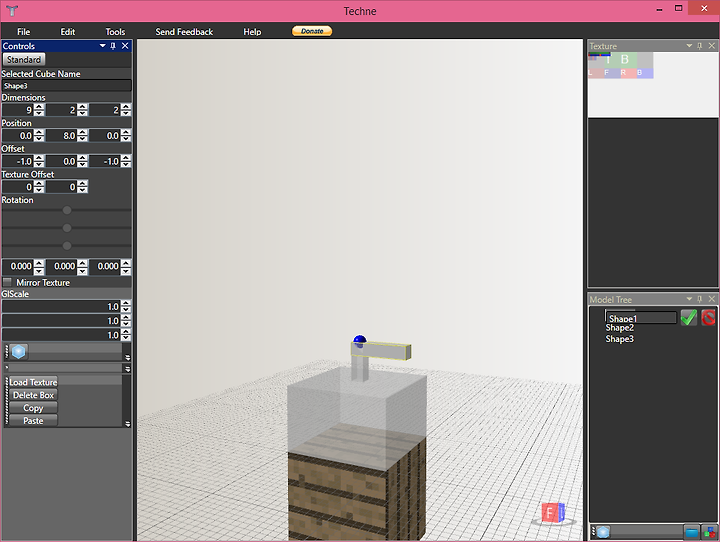The image size is (720, 542).
Task: Increase the first Dimensions value of 9
Action: (x=39, y=107)
